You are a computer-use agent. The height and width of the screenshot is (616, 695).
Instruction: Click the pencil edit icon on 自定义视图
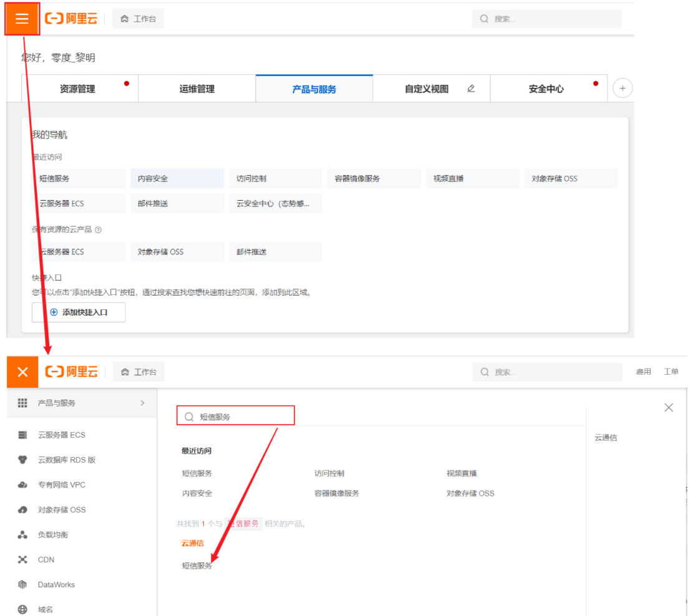tap(471, 89)
